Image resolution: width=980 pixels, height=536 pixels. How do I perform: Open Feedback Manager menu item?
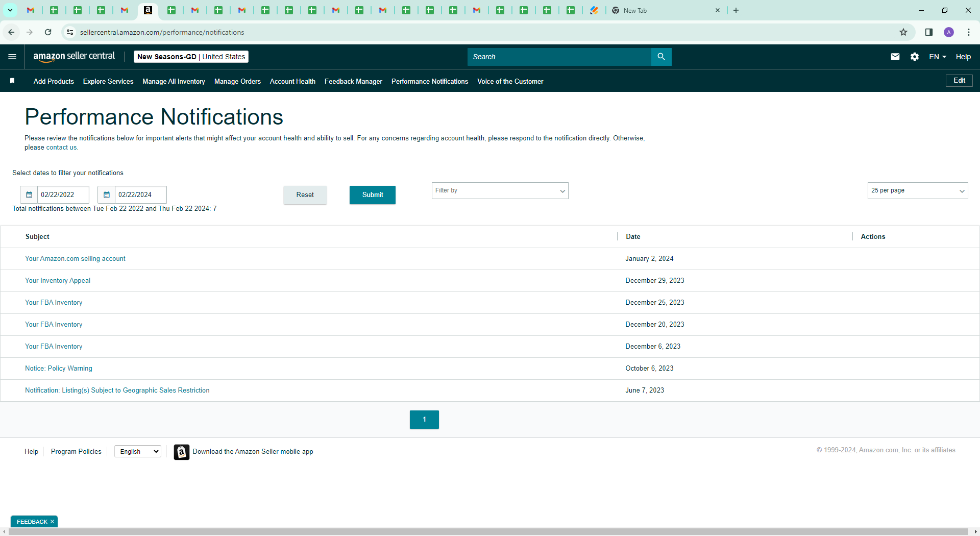point(353,81)
